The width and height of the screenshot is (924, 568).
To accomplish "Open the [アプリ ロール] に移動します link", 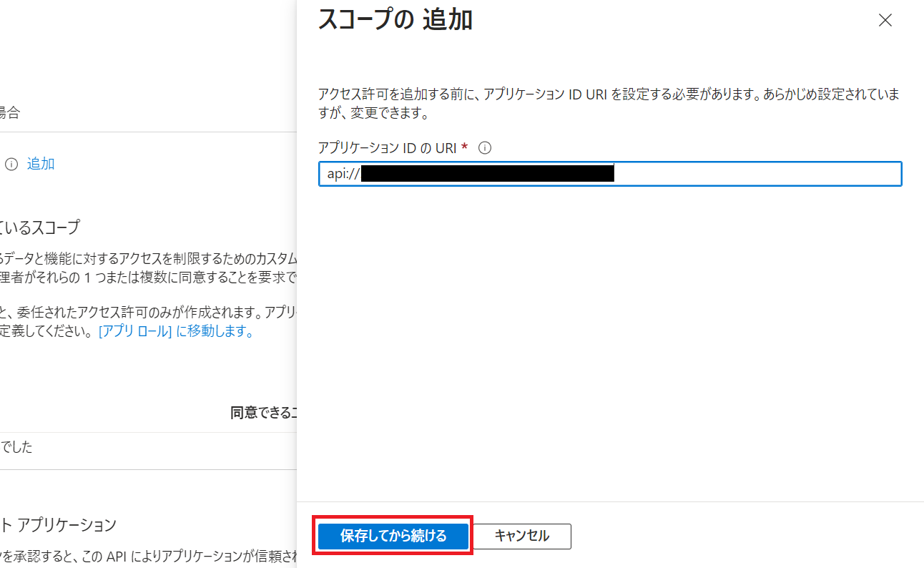I will (x=176, y=331).
